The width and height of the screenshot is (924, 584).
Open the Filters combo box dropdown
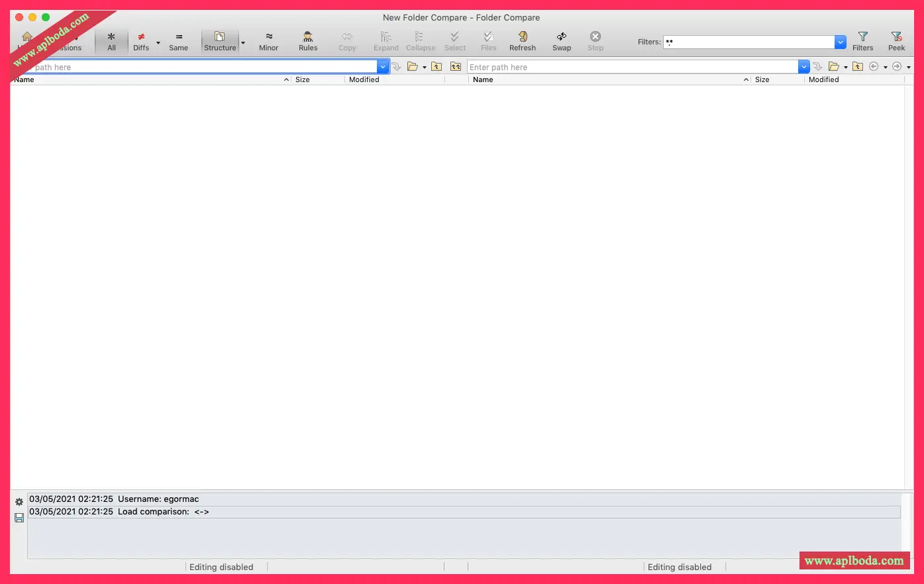pos(840,42)
